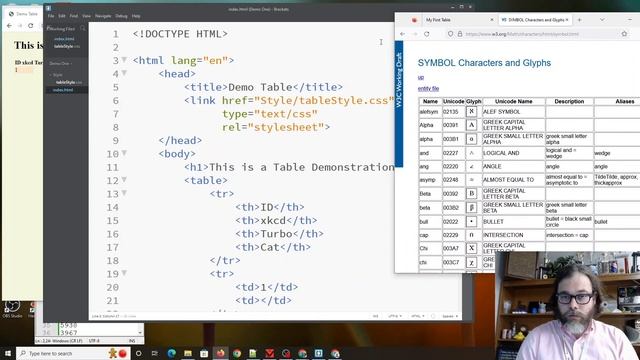Reload the Demo Table browser window
The image size is (640, 360).
31,25
